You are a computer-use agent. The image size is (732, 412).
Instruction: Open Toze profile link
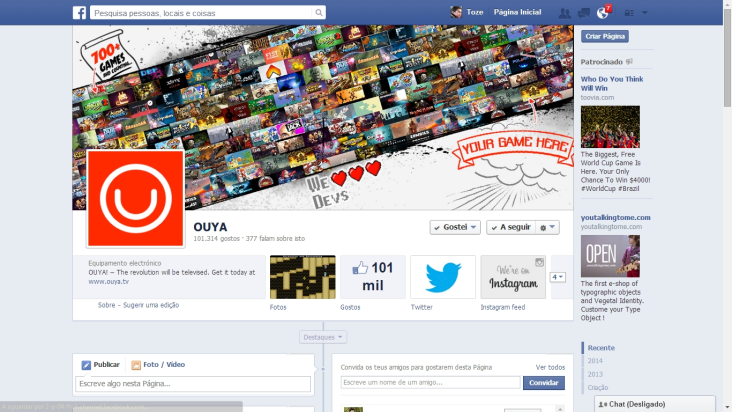475,12
